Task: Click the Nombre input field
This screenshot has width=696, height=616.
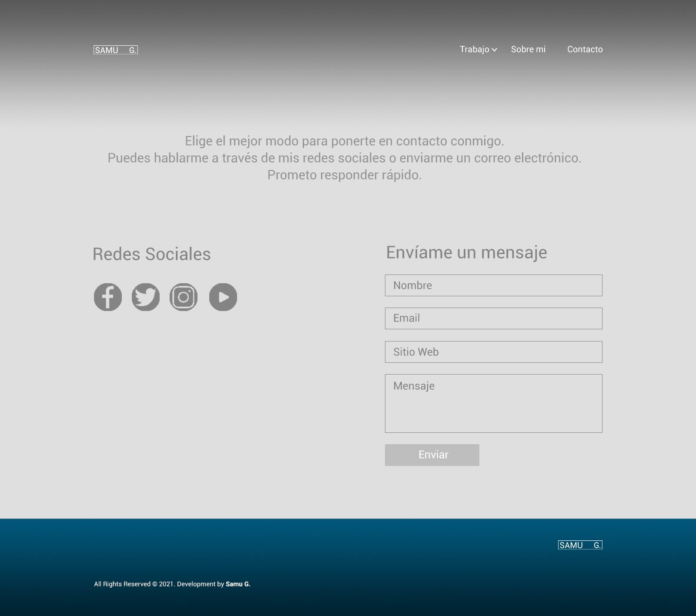Action: coord(494,285)
